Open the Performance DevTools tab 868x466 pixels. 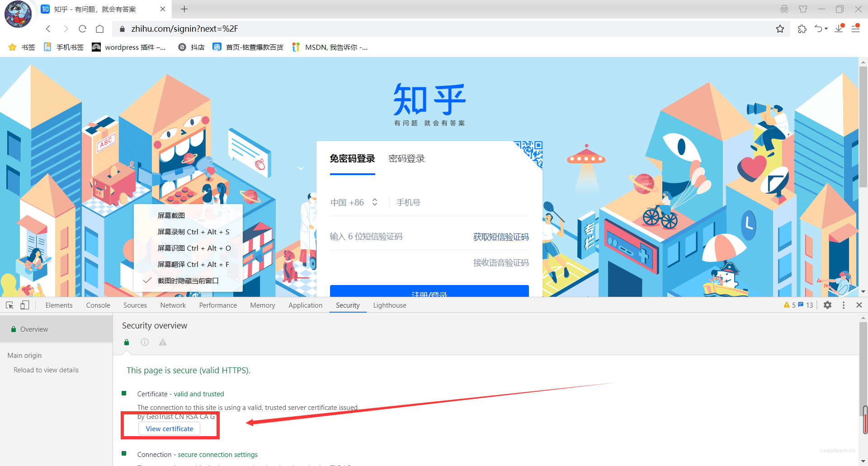pyautogui.click(x=218, y=305)
